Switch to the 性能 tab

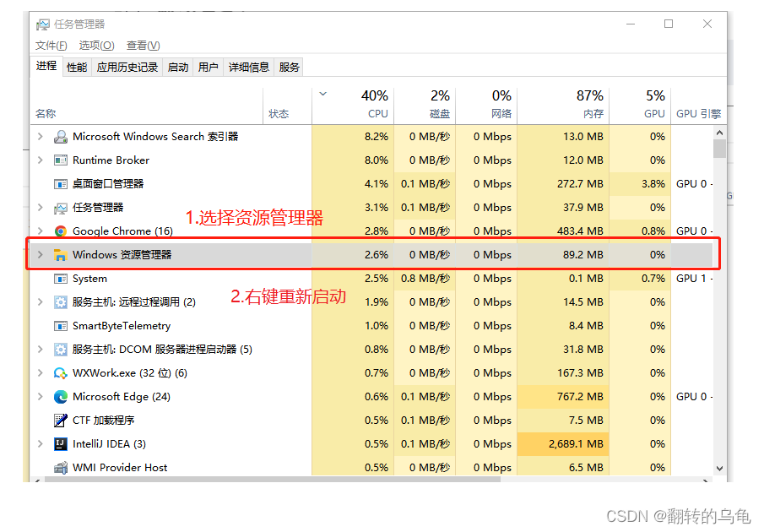point(77,68)
